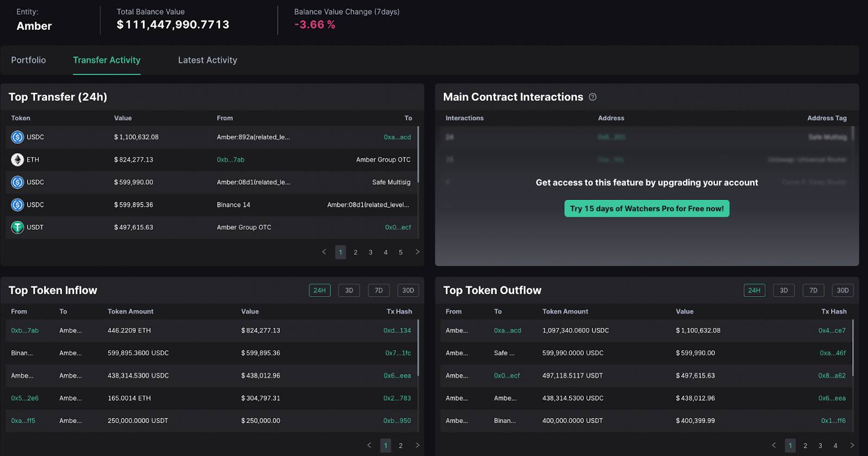The image size is (868, 456).
Task: Click Top Token Inflow table scrollbar
Action: point(418,347)
